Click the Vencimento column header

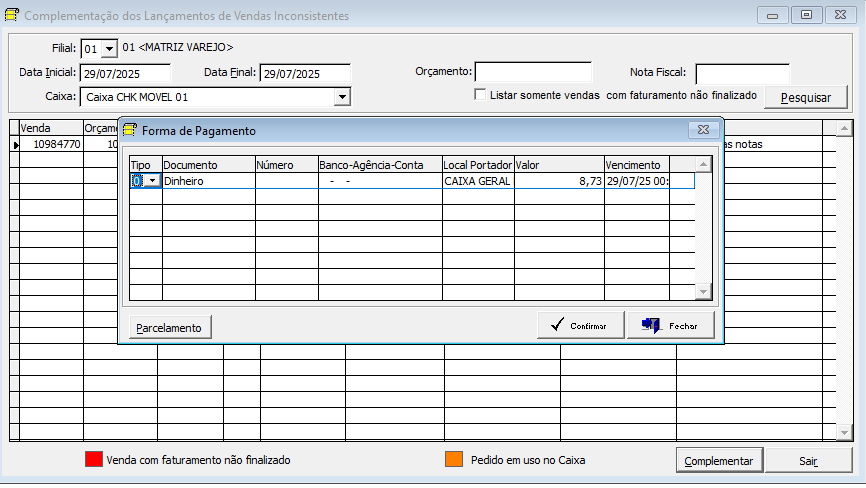(x=637, y=165)
